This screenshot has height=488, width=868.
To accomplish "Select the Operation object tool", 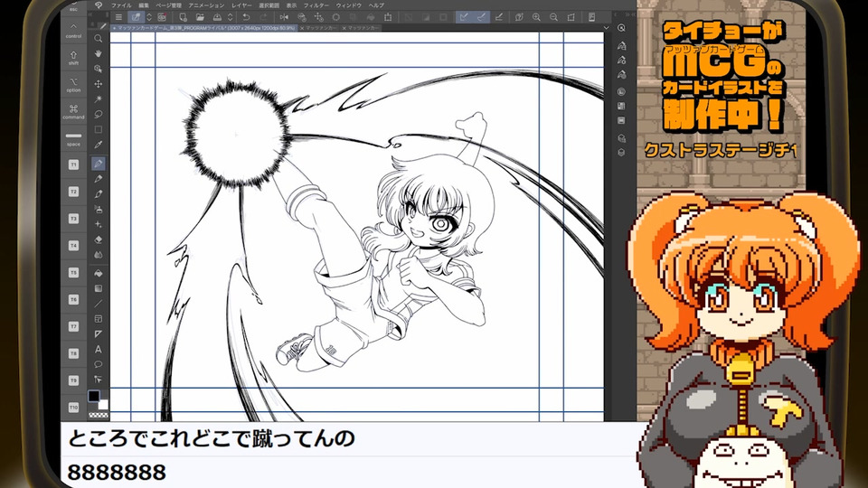I will [98, 69].
